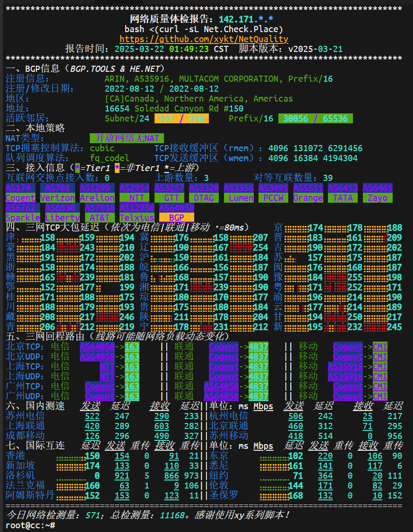Click the '北京TCP:' route row label
This screenshot has width=413, height=532.
(x=25, y=347)
